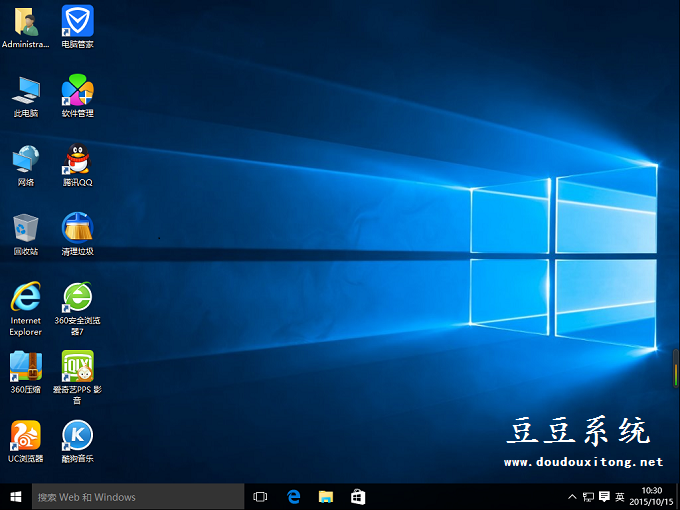Select the 酷狗音乐 desktop icon

pyautogui.click(x=77, y=435)
